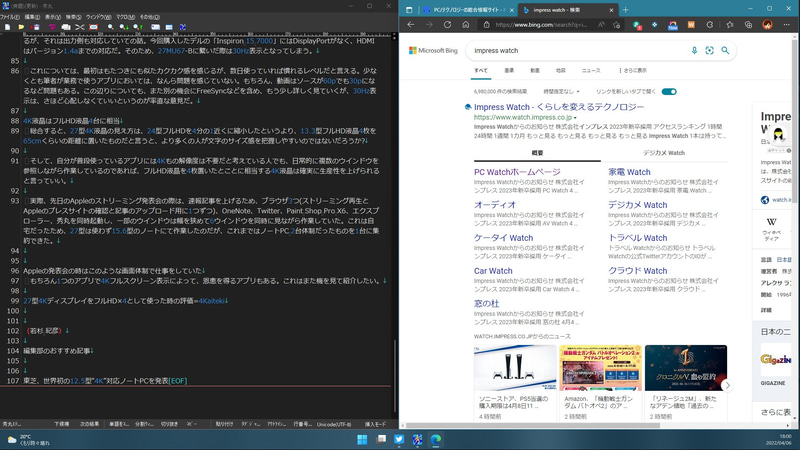Click Edge horizontal scrollbar at page bottom

coord(533,425)
